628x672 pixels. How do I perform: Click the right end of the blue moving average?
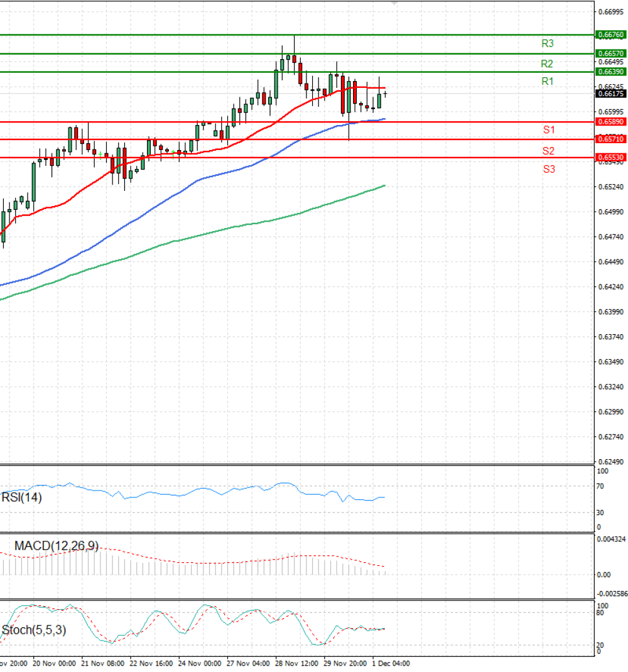coord(384,119)
